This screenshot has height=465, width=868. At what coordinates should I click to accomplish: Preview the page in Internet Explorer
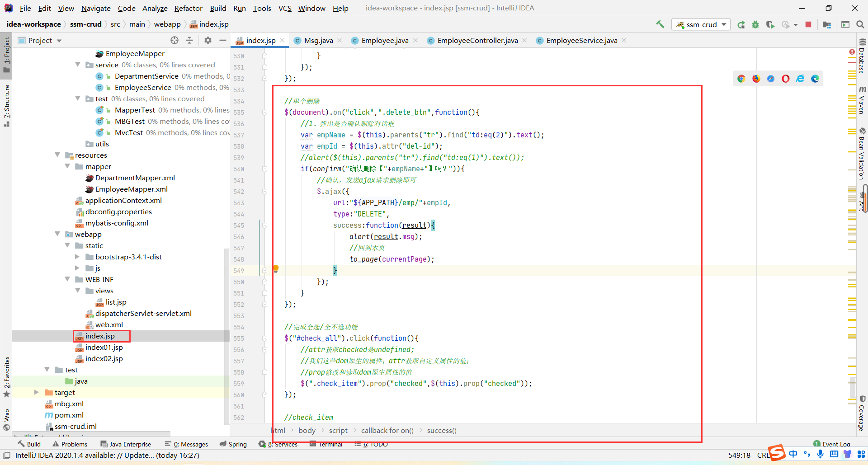(x=800, y=79)
